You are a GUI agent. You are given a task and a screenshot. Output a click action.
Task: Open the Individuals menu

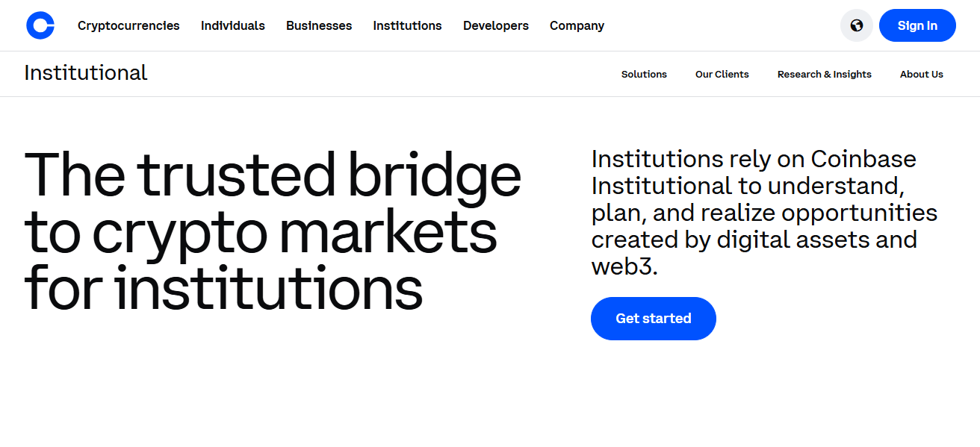coord(232,25)
